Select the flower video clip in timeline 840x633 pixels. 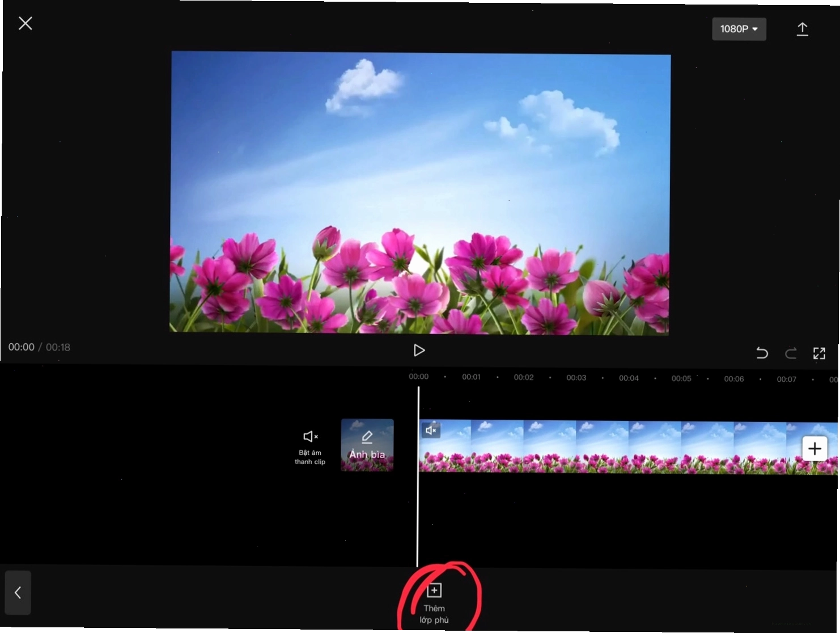coord(628,448)
